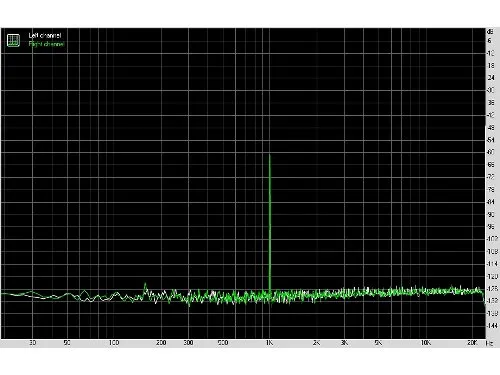Click the 100 Hz frequency axis label
500x375 pixels.
point(114,343)
